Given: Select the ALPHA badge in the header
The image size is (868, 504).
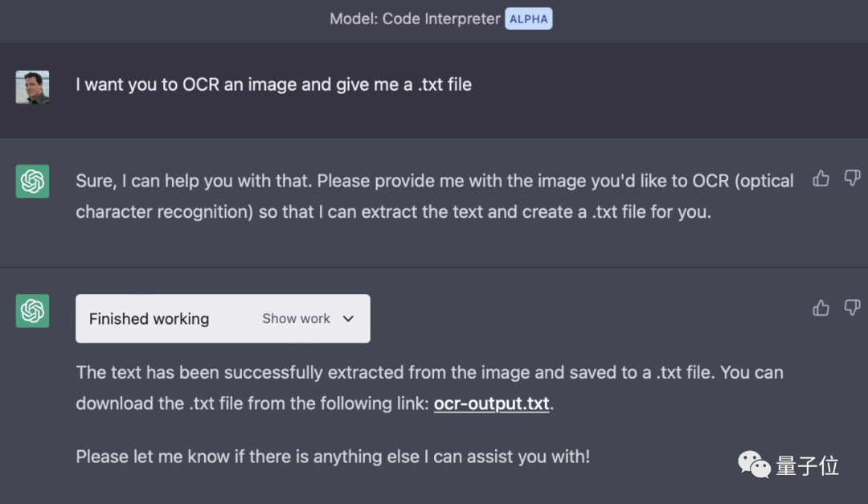Looking at the screenshot, I should click(x=528, y=18).
